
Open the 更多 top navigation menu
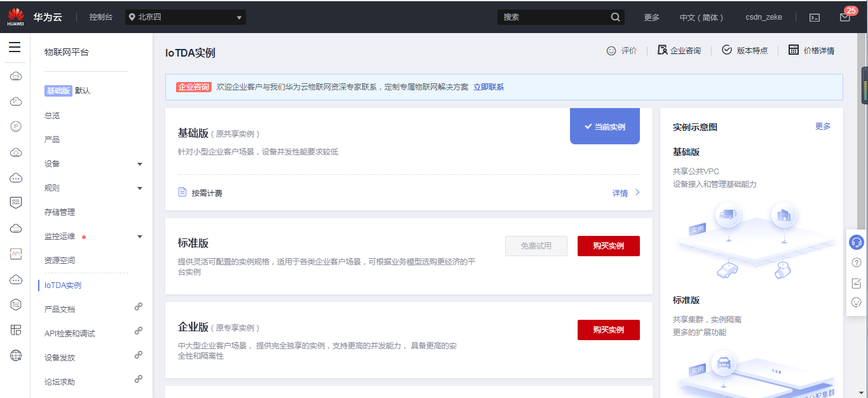652,18
